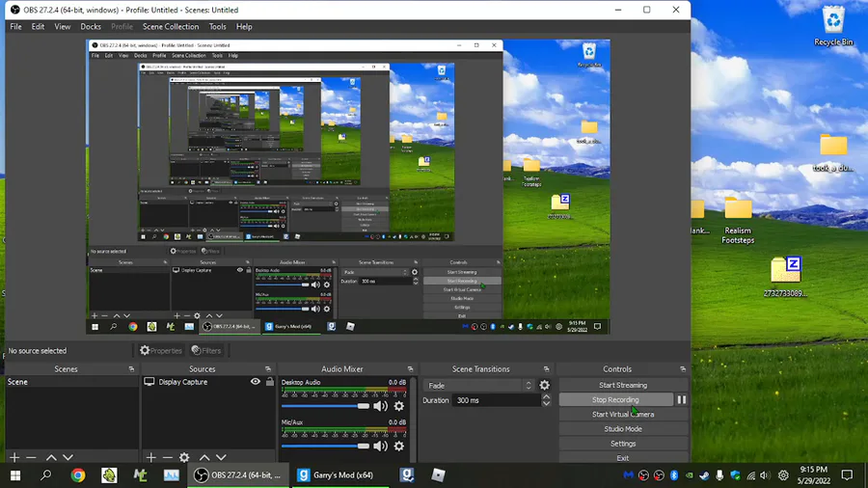Increase transition duration stepper up
The width and height of the screenshot is (868, 488).
[x=547, y=396]
